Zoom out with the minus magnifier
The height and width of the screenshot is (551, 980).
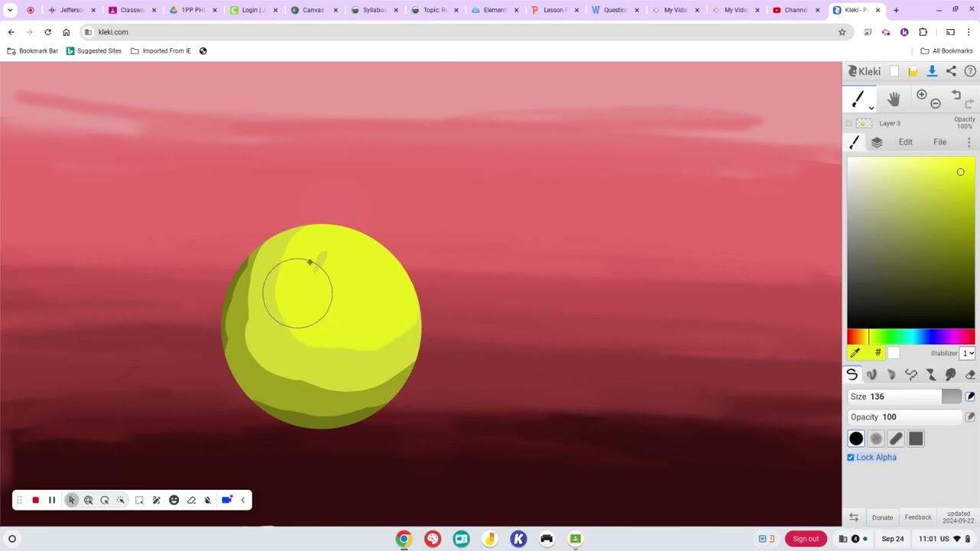click(x=935, y=103)
